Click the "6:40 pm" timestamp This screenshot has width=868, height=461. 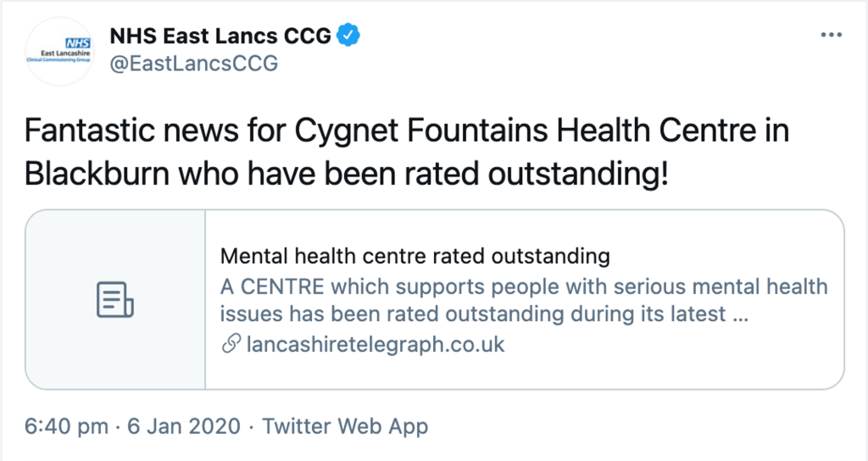coord(67,425)
